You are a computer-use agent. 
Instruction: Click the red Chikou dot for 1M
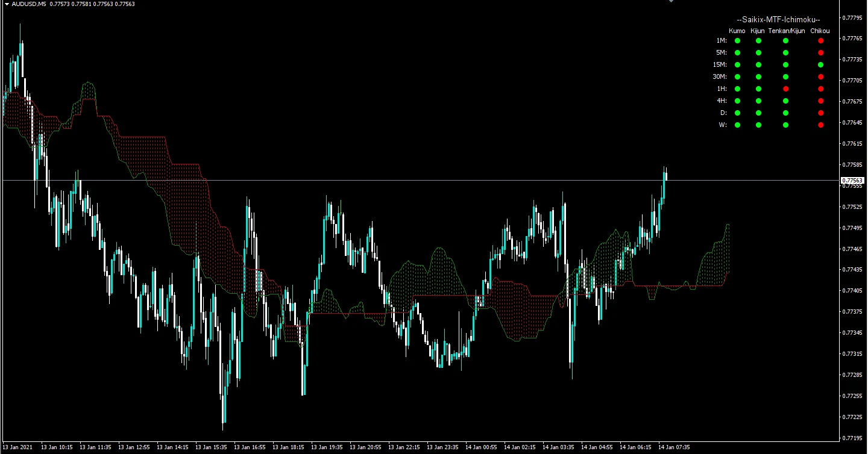(x=820, y=40)
